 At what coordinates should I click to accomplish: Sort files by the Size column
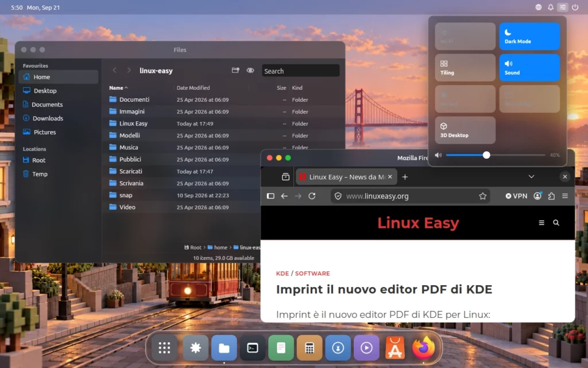281,88
